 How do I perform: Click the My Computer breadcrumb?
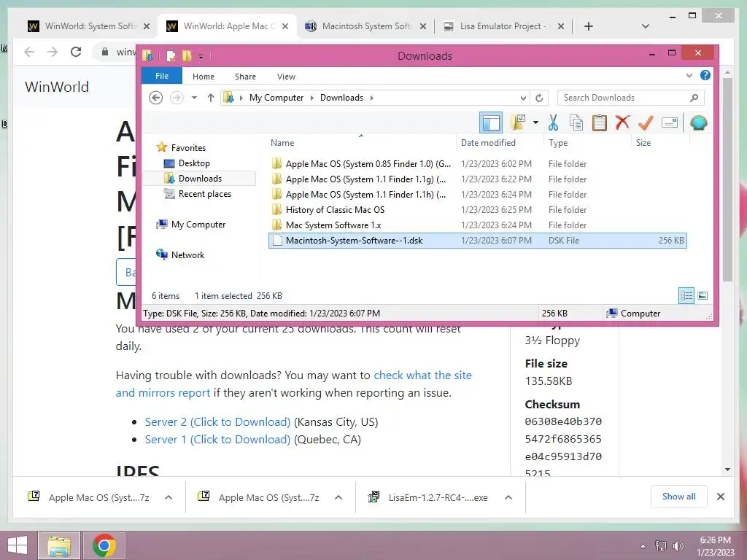click(276, 98)
